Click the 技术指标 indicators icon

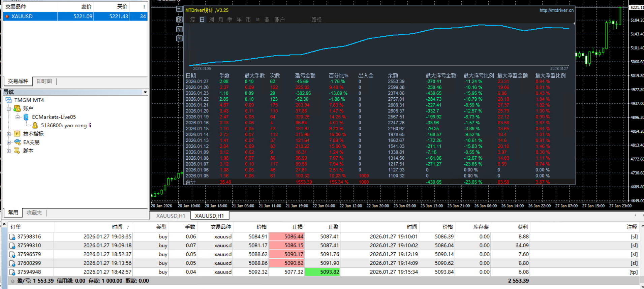17,134
